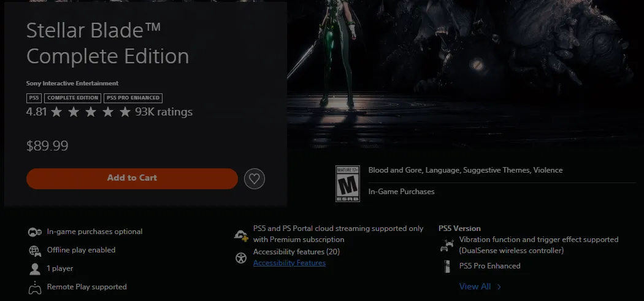Click the in-game purchases controller icon
This screenshot has width=644, height=301.
coord(35,232)
